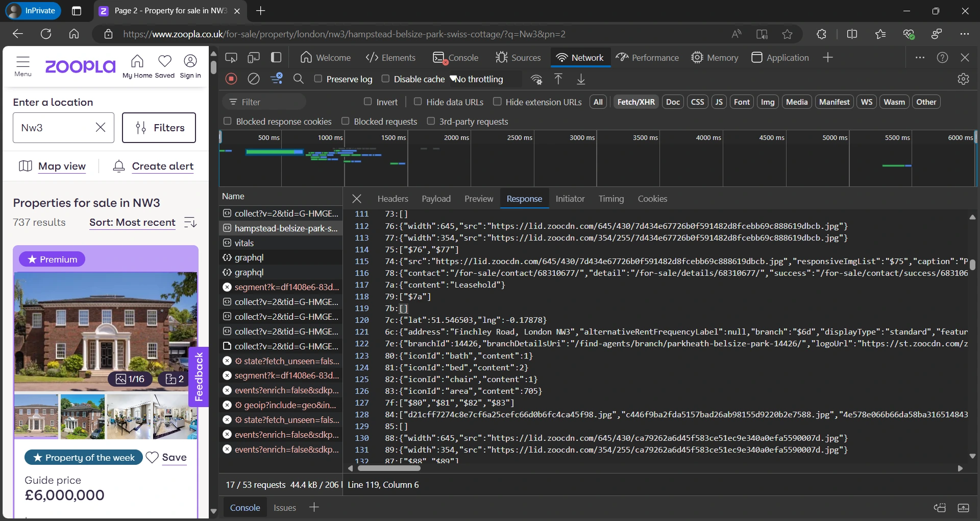The height and width of the screenshot is (521, 980).
Task: Check the Hide data URLs option
Action: 418,102
